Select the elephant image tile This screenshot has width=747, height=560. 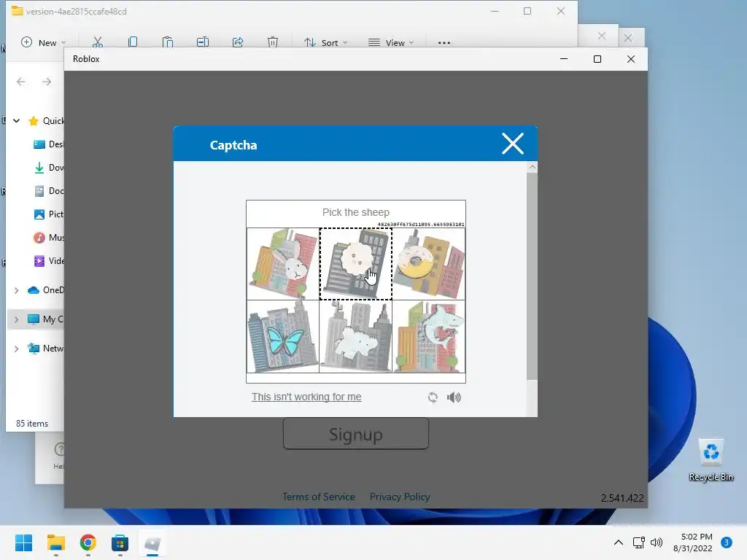pos(356,337)
